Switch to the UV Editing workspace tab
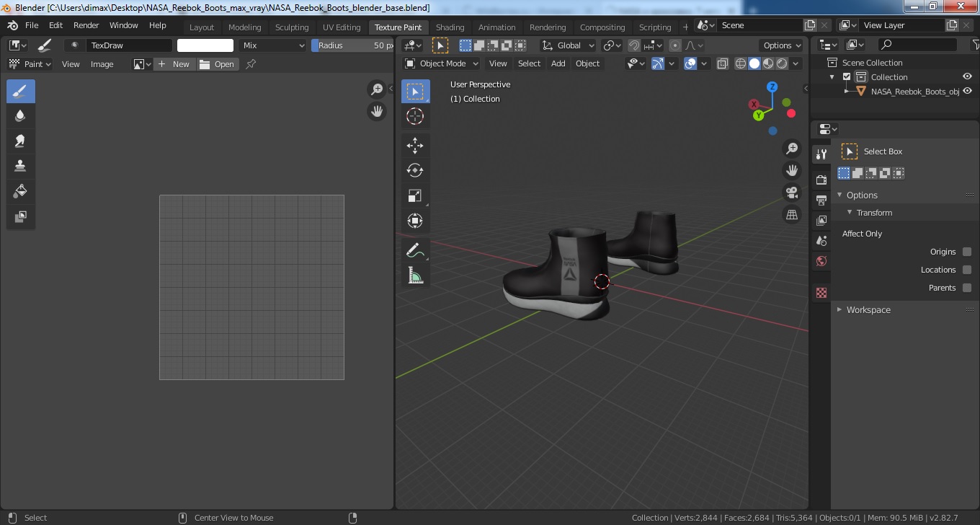Screen dimensions: 980x525 (x=342, y=27)
